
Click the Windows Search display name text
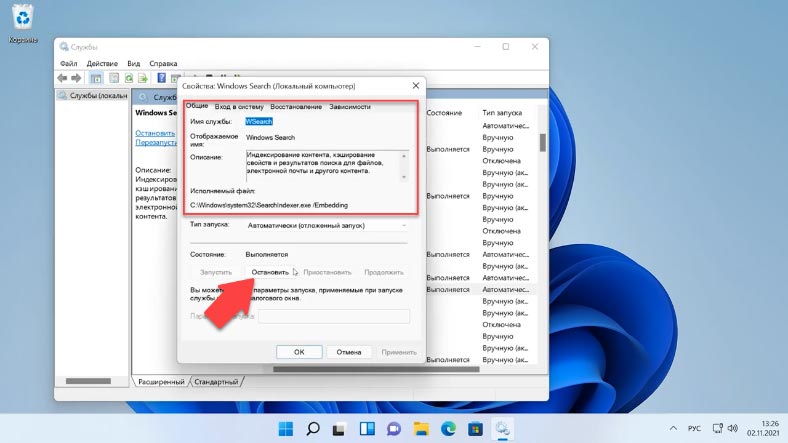tap(270, 138)
